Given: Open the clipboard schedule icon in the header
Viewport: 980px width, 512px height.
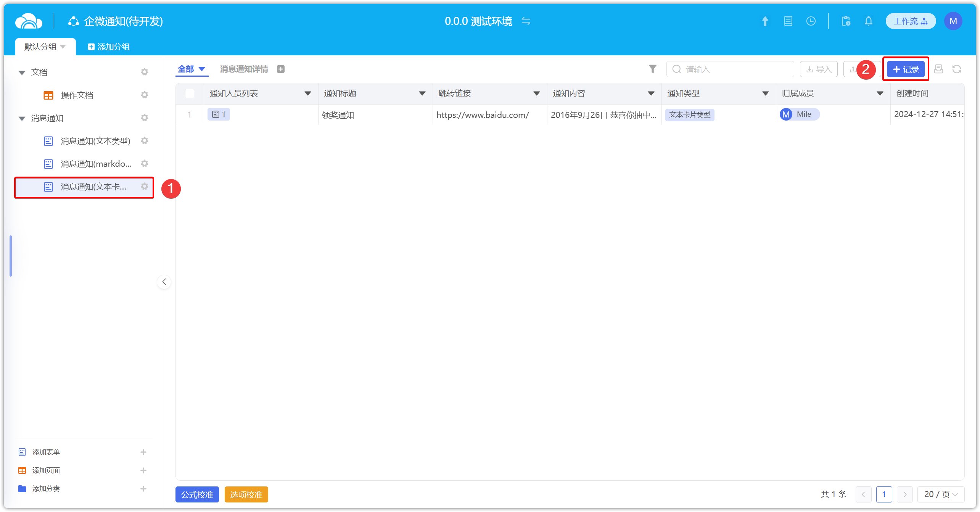Looking at the screenshot, I should pyautogui.click(x=846, y=21).
